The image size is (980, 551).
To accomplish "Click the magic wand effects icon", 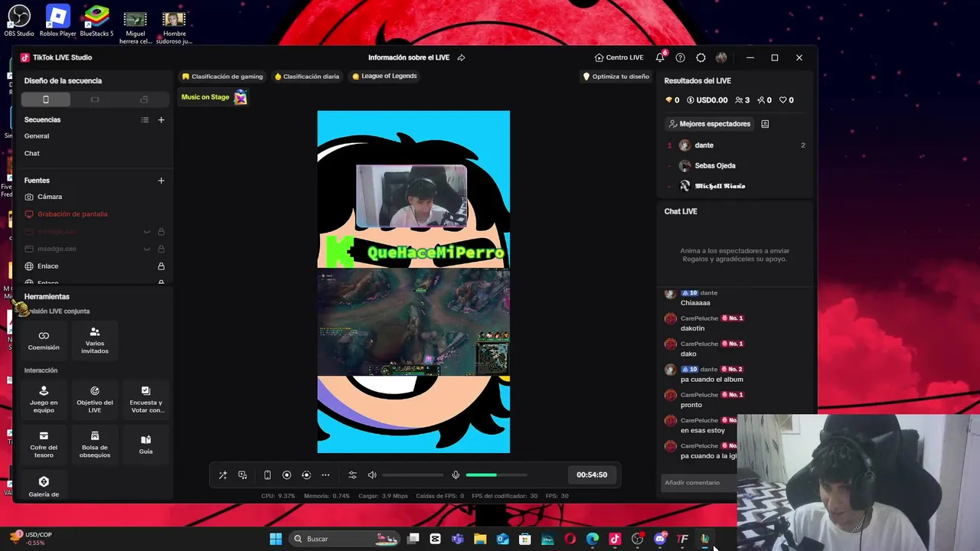I will click(223, 474).
